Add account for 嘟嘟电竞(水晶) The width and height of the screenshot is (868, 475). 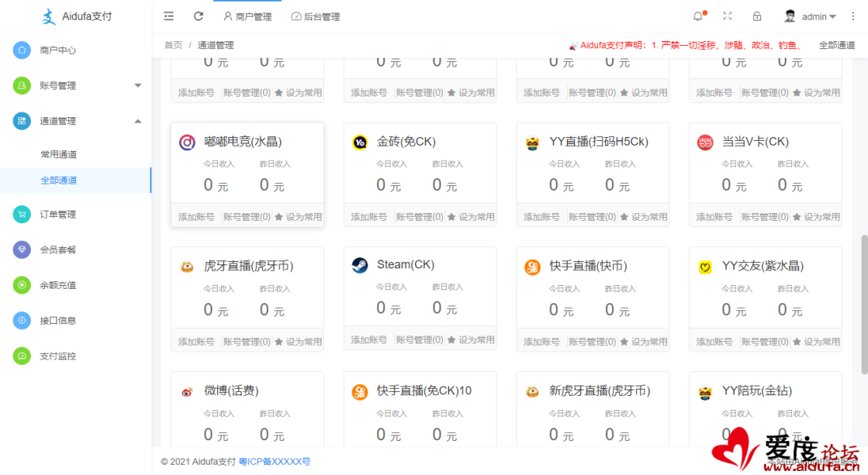tap(196, 217)
